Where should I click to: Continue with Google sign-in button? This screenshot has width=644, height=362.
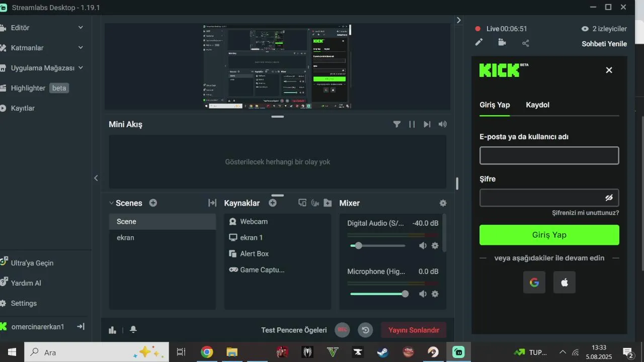[534, 283]
